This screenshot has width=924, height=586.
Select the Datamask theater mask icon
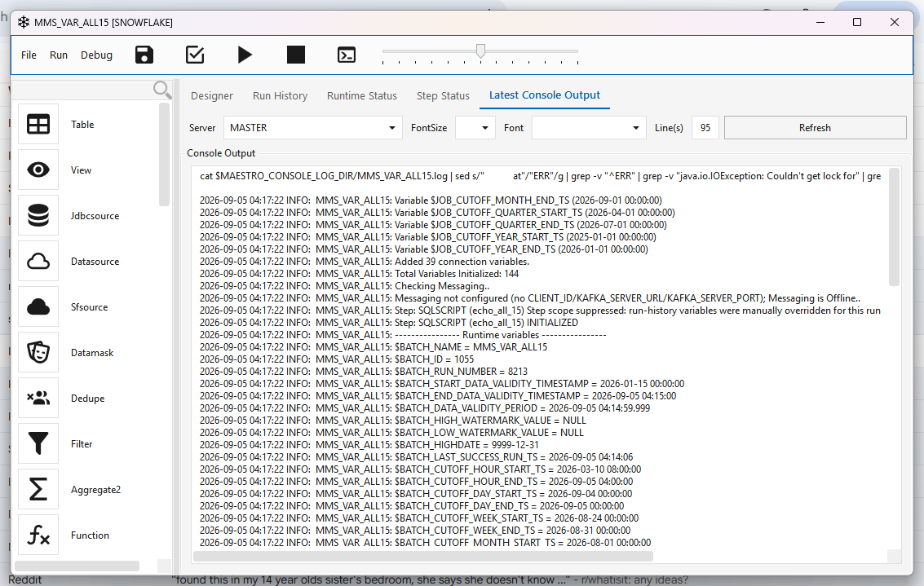[x=38, y=352]
